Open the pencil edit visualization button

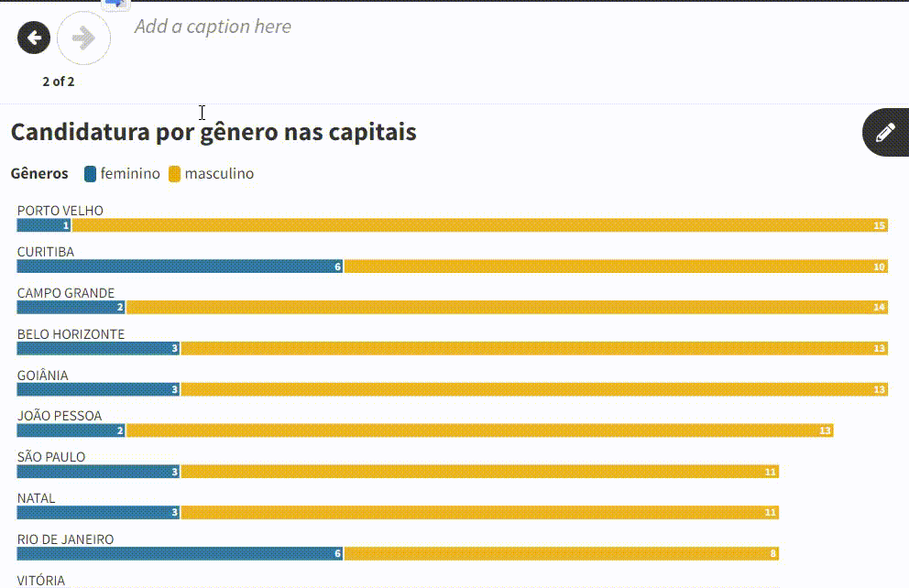click(884, 132)
